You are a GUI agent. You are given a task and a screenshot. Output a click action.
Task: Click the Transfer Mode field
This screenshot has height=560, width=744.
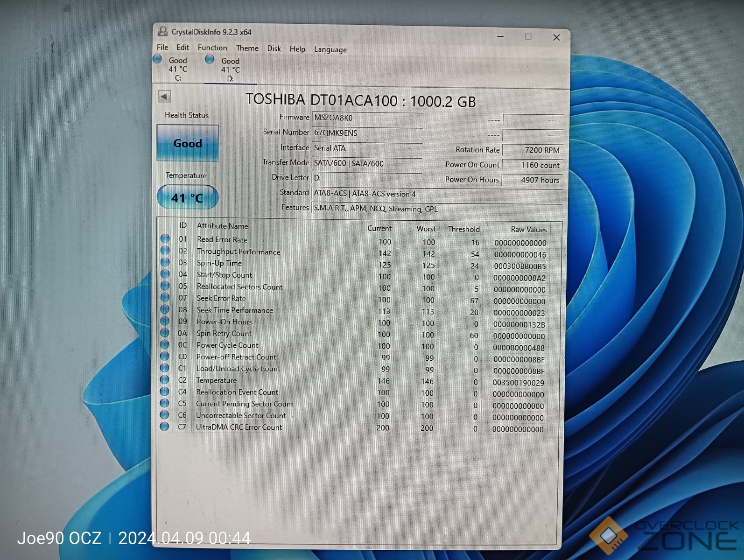coord(367,163)
